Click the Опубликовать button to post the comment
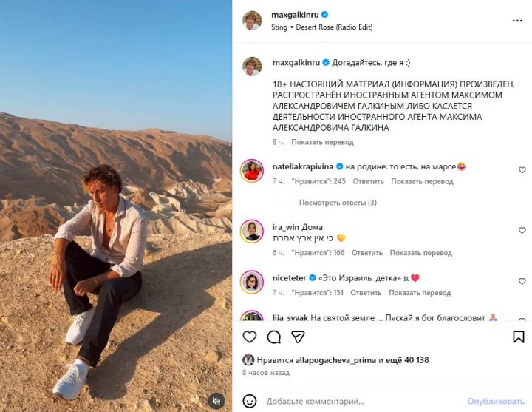Image resolution: width=532 pixels, height=412 pixels. coord(495,401)
